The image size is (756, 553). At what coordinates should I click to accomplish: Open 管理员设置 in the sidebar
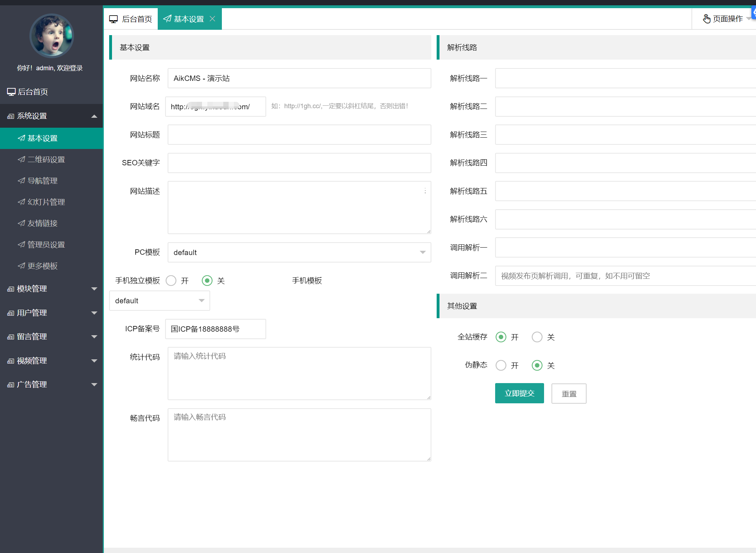tap(46, 244)
